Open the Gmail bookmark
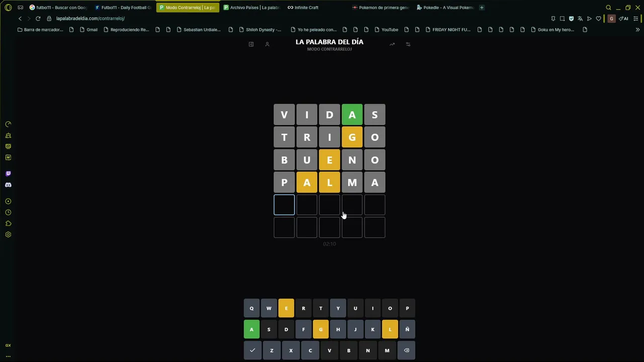 [x=89, y=30]
